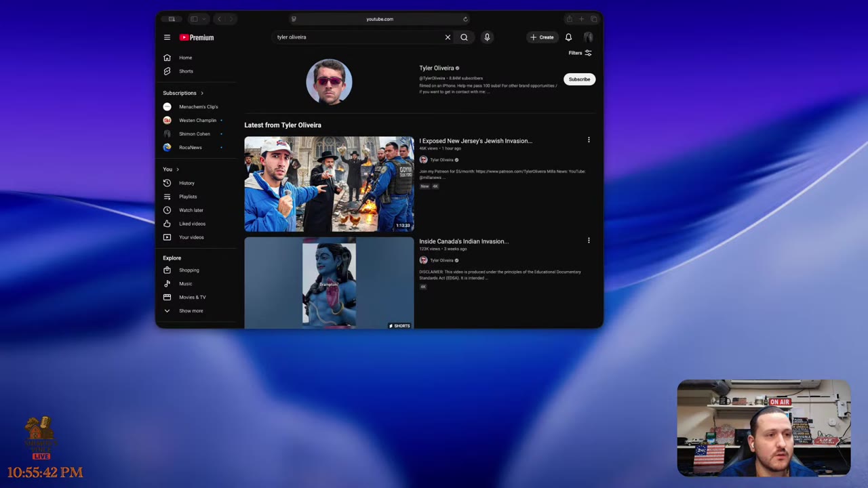
Task: Click the Shopping bag icon
Action: pos(167,270)
